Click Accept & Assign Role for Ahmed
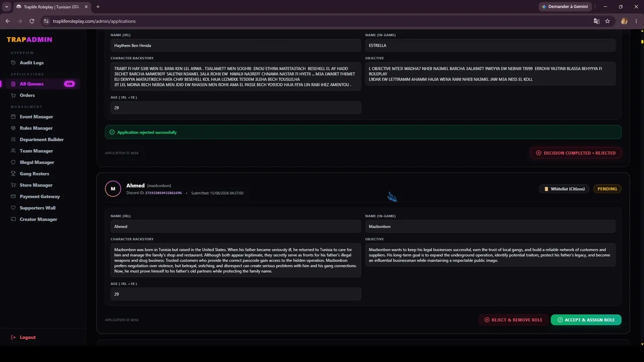This screenshot has width=644, height=362. pos(586,320)
